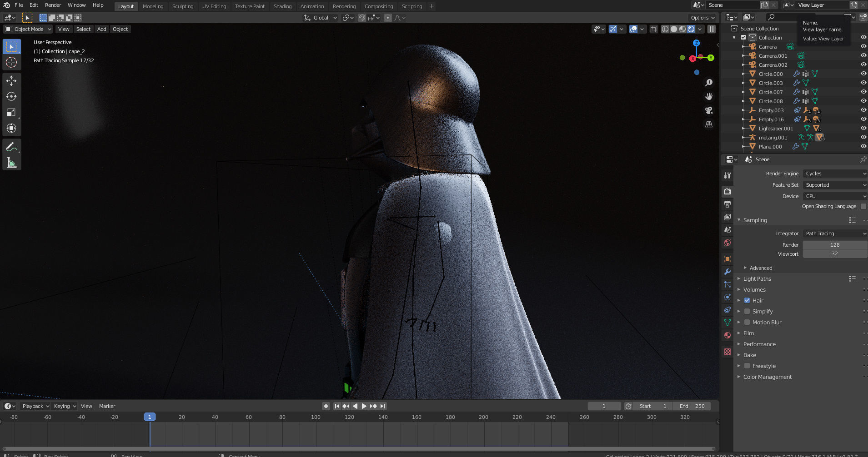Open the Object Mode dropdown
The image size is (868, 457).
click(28, 29)
